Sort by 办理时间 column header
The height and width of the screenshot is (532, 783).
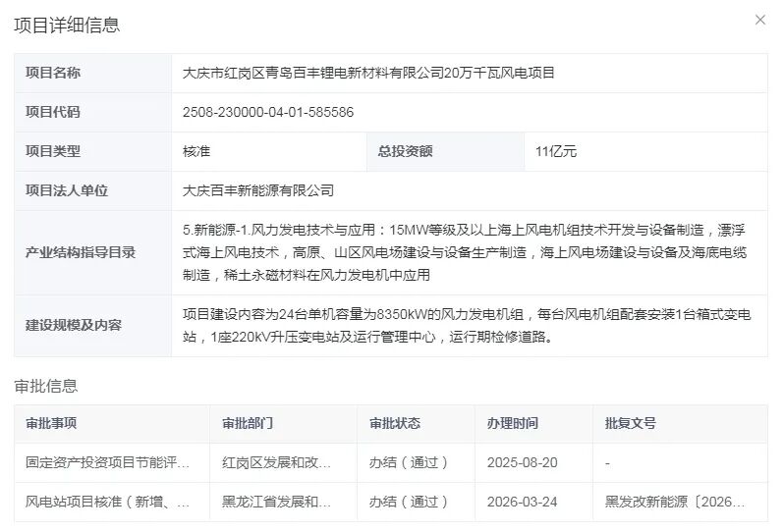pyautogui.click(x=513, y=423)
